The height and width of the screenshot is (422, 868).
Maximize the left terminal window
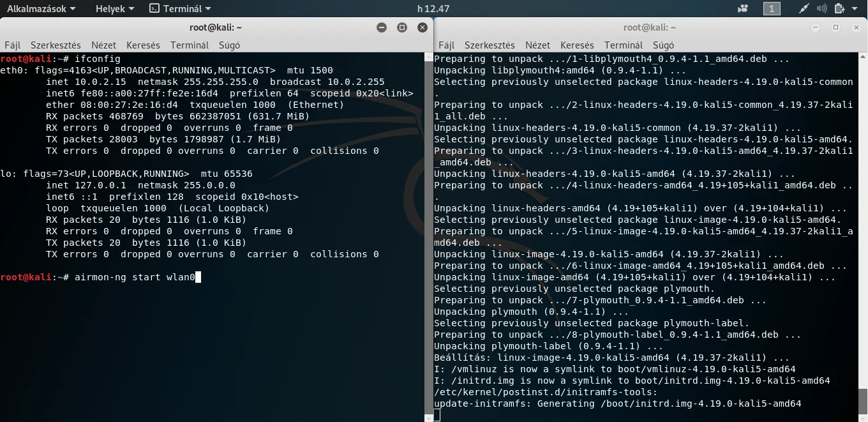point(402,27)
